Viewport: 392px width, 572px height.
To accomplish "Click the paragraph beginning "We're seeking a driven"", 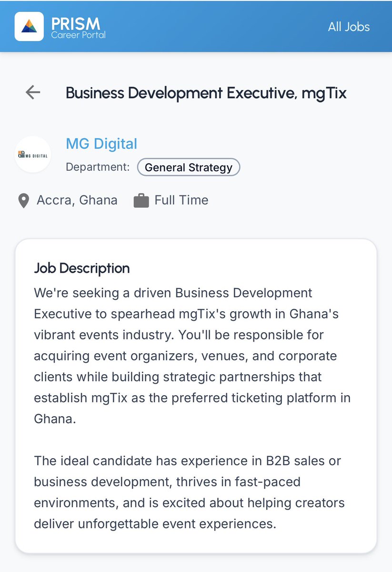I will [192, 356].
